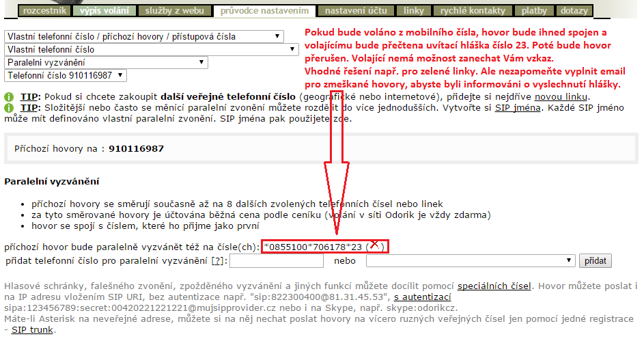This screenshot has width=644, height=341.
Task: Click the '[?]' help link
Action: (x=219, y=261)
